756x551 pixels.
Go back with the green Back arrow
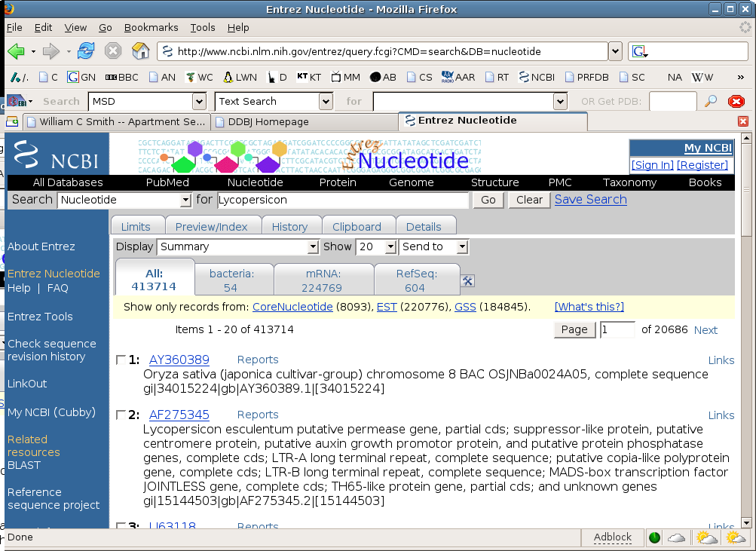click(x=16, y=51)
